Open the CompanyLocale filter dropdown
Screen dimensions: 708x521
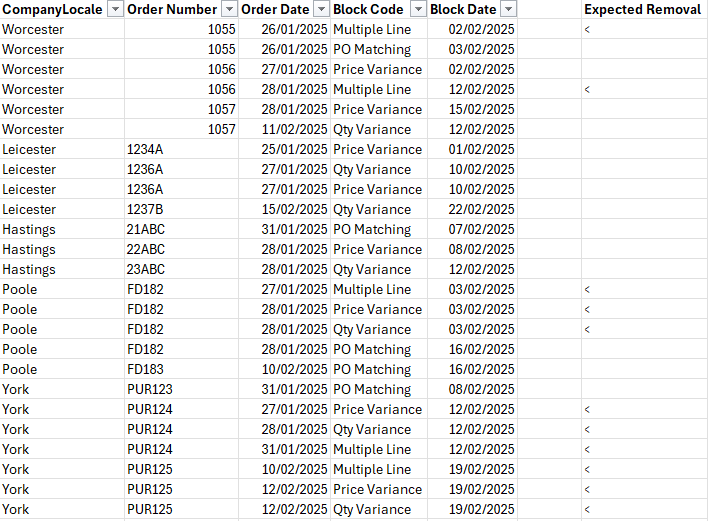(x=114, y=9)
